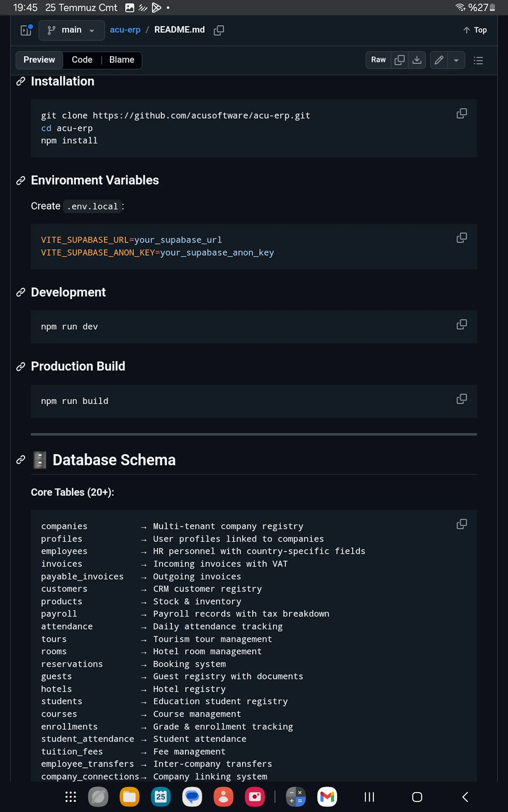
Task: Launch the grey planet browser app
Action: [x=98, y=797]
